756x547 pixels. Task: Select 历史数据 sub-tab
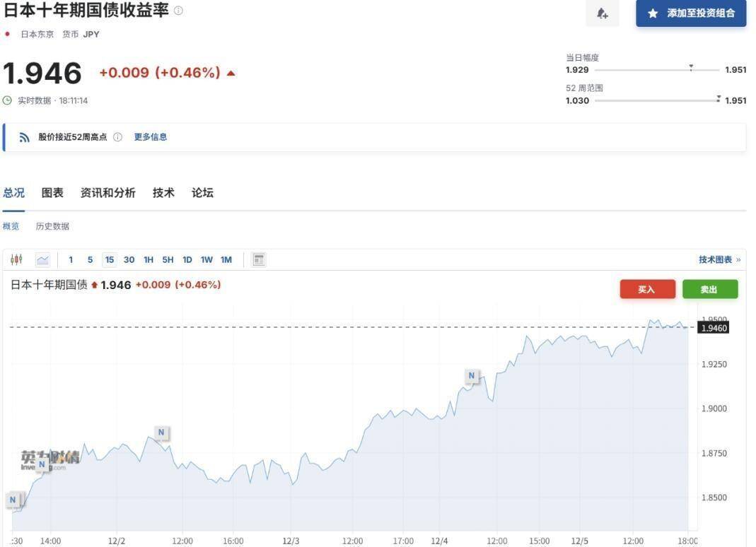click(x=52, y=226)
